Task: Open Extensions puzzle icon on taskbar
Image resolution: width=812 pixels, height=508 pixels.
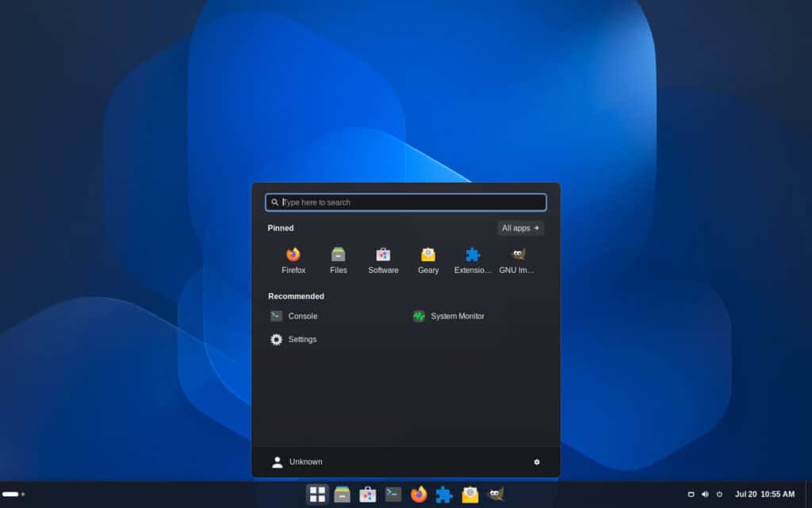Action: click(x=444, y=494)
